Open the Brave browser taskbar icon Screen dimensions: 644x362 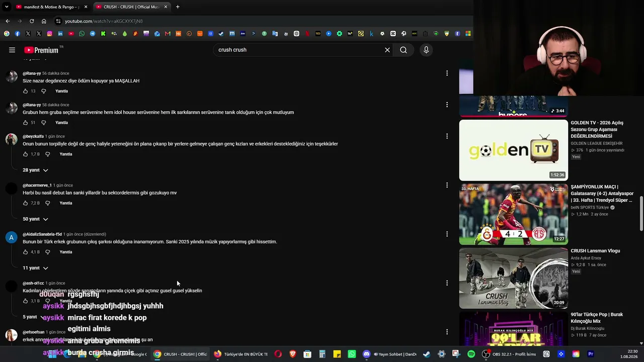pos(293,354)
